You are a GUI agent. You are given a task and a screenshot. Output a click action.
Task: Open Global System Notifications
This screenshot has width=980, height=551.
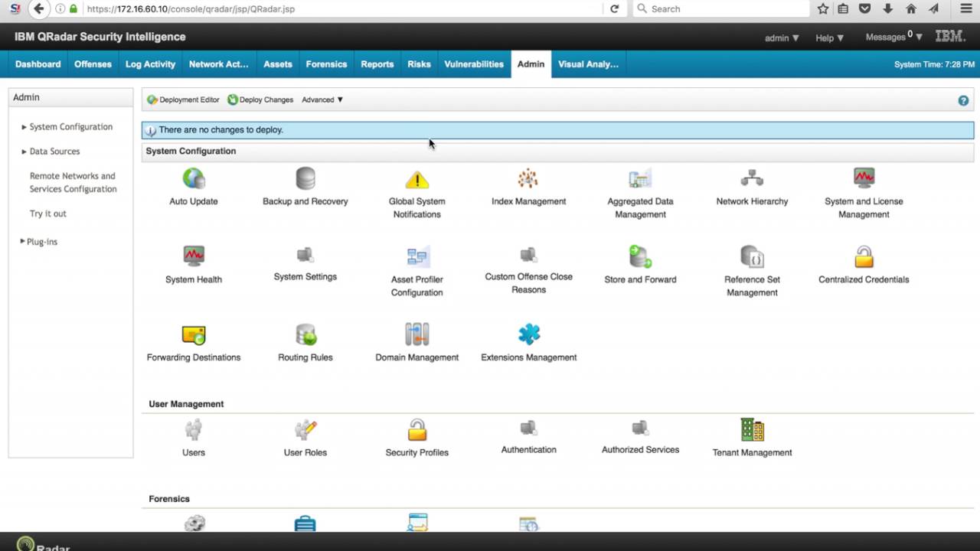(x=416, y=194)
